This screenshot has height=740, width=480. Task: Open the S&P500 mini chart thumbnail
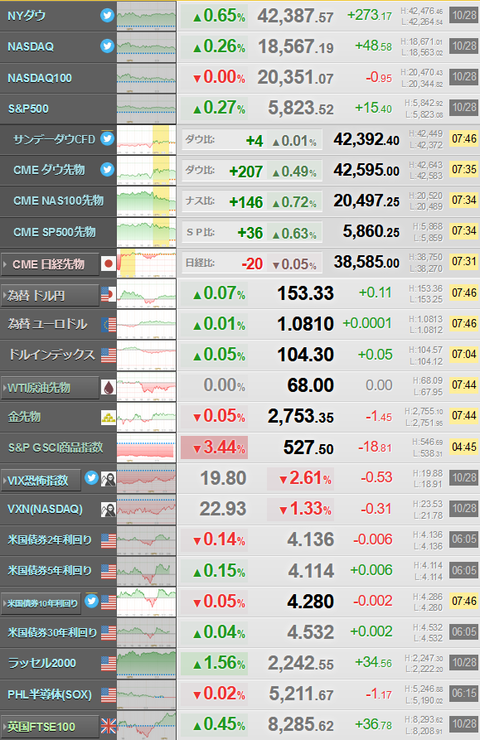click(146, 108)
